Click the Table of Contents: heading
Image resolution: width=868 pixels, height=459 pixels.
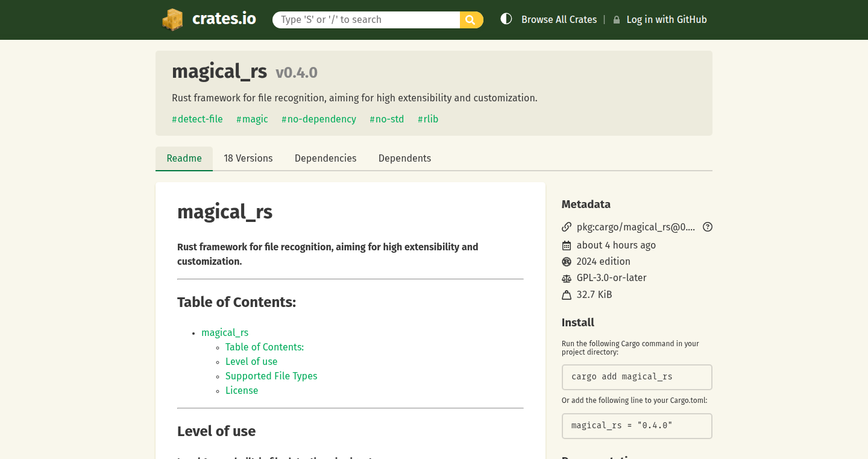click(236, 302)
